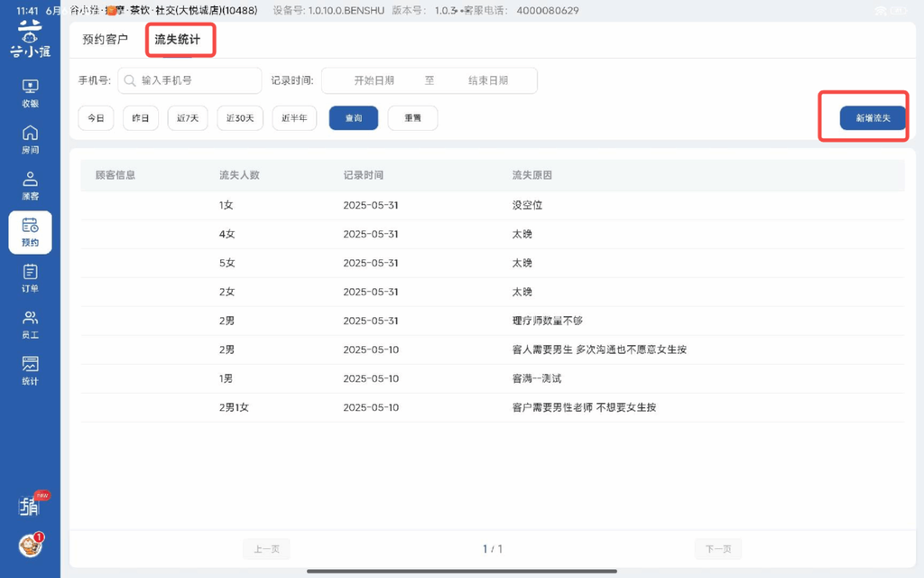Click the search magnifier in phone field
The width and height of the screenshot is (924, 578).
coord(130,80)
